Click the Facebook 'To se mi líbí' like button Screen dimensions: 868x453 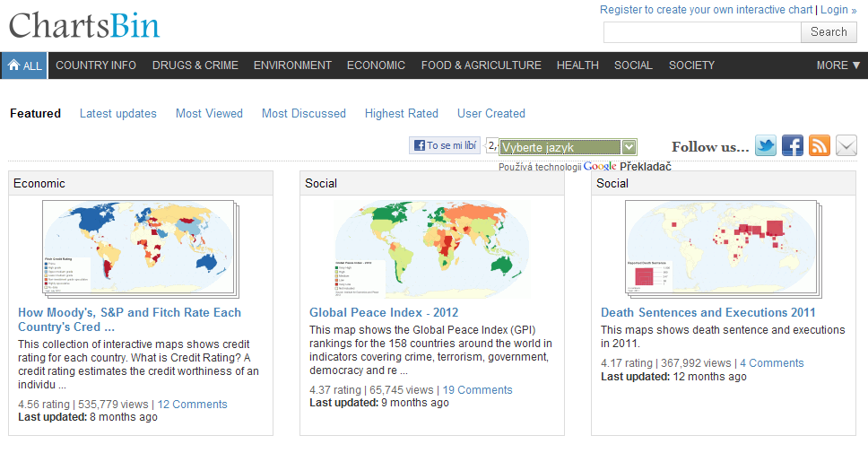tap(445, 145)
